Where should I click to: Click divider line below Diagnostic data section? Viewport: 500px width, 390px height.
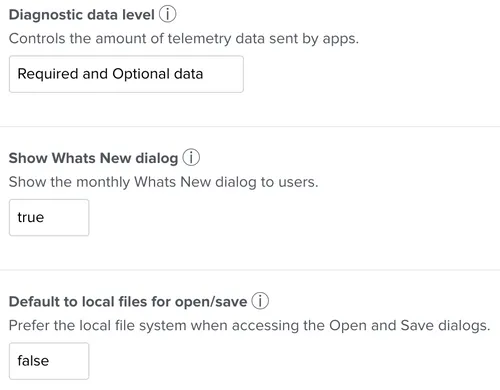(x=250, y=127)
